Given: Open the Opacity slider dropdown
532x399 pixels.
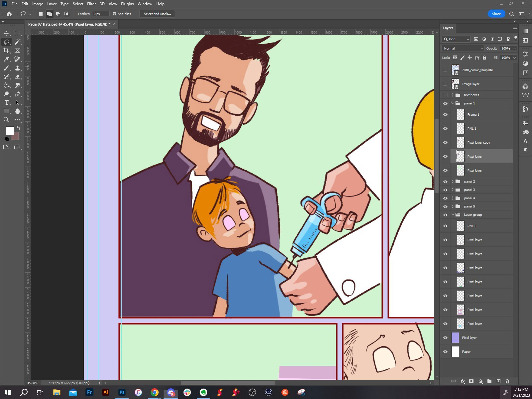Looking at the screenshot, I should point(514,49).
